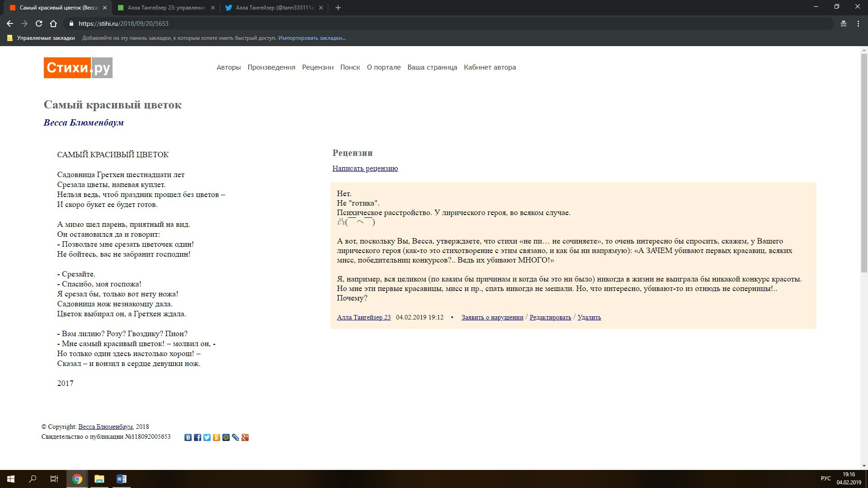Go back in browser history
Viewport: 868px width, 488px height.
pos(10,23)
